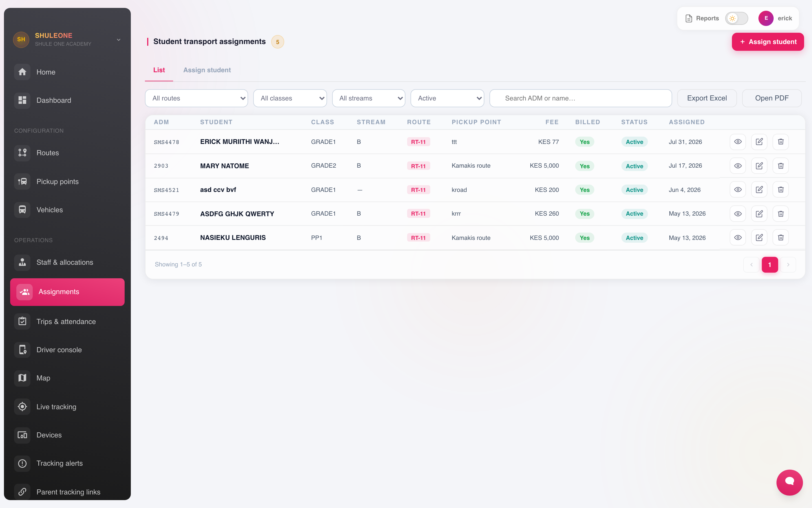This screenshot has height=508, width=812.
Task: Click the pink Assign student button
Action: 768,42
